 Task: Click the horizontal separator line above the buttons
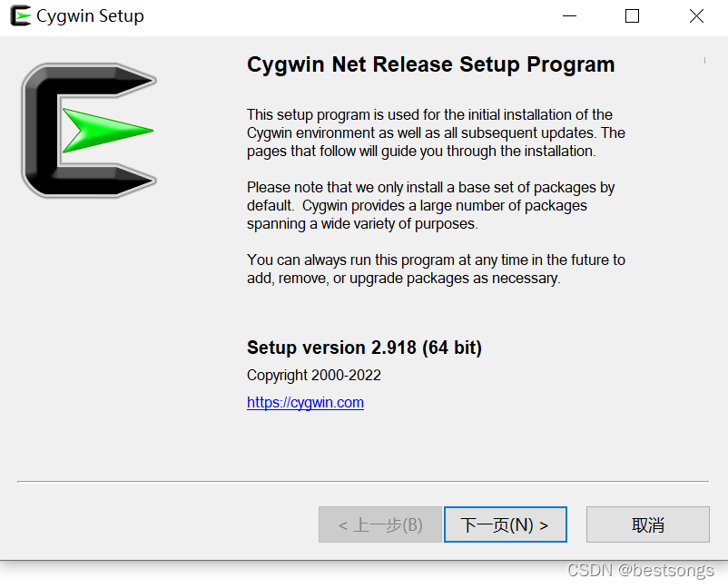(x=363, y=482)
